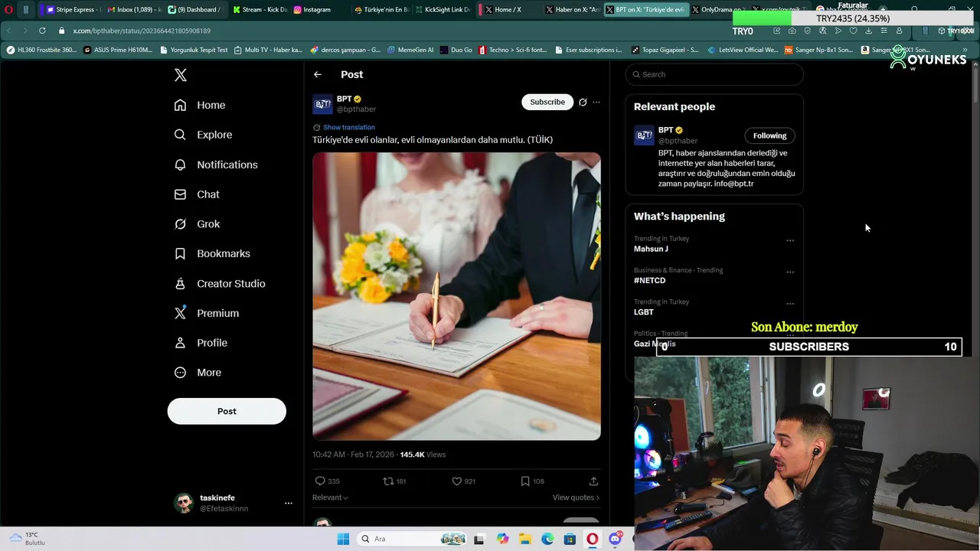980x551 pixels.
Task: Go to Profile in the sidebar
Action: [x=201, y=343]
